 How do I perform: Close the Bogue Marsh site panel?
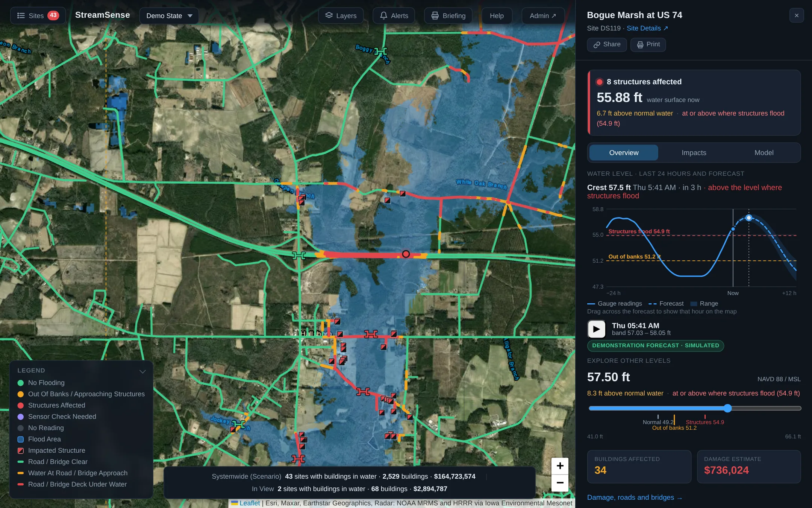pos(796,15)
